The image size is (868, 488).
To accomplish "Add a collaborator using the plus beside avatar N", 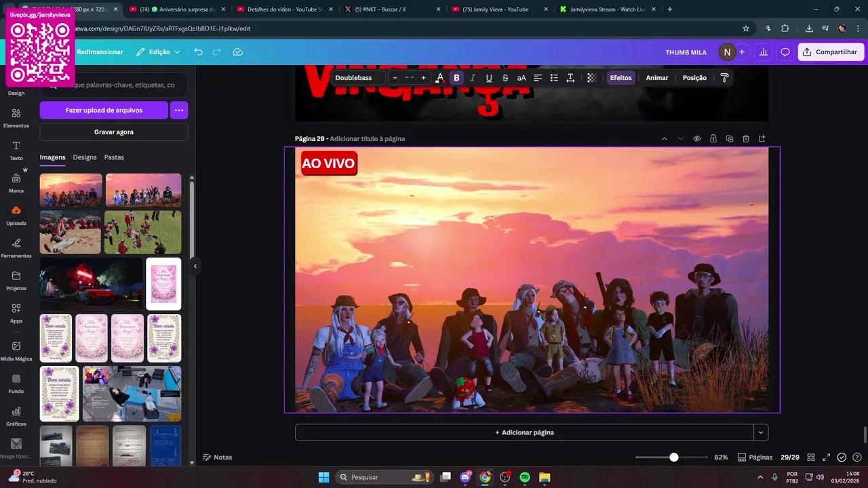I will pos(742,52).
